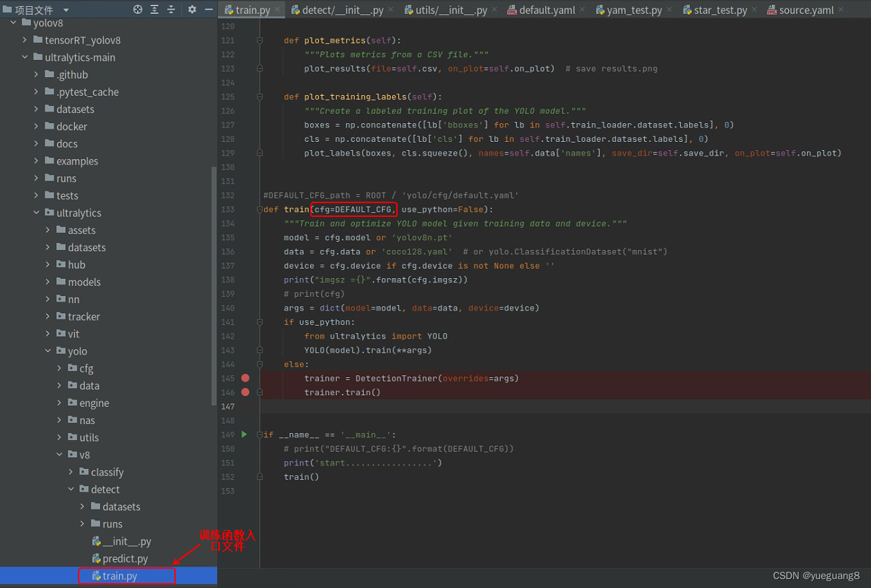Click the collapse all icon in project toolbar
The image size is (871, 588).
point(171,10)
